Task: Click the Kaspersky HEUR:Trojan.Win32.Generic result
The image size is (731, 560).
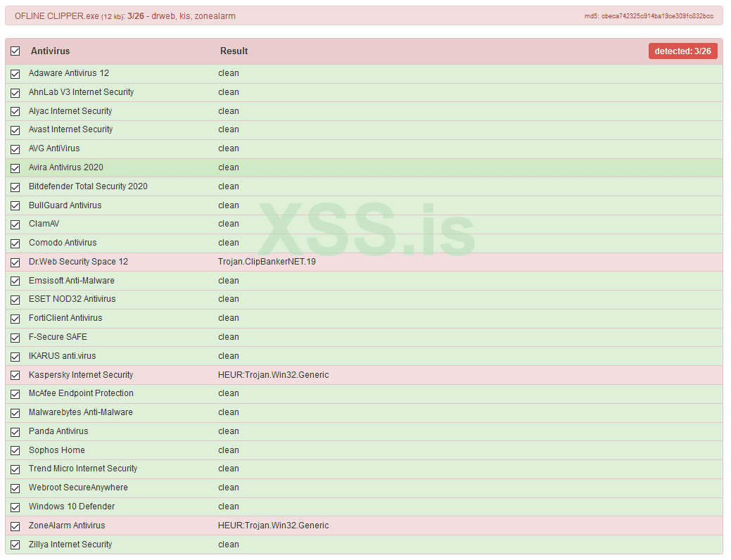Action: coord(273,375)
